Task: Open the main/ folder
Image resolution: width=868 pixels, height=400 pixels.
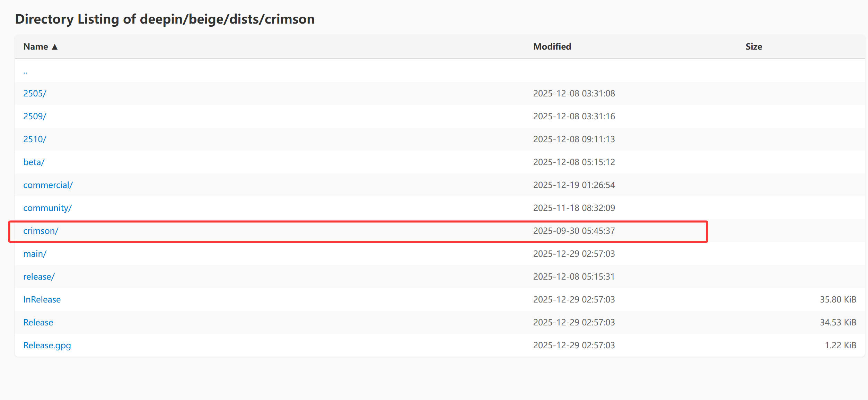Action: [35, 254]
